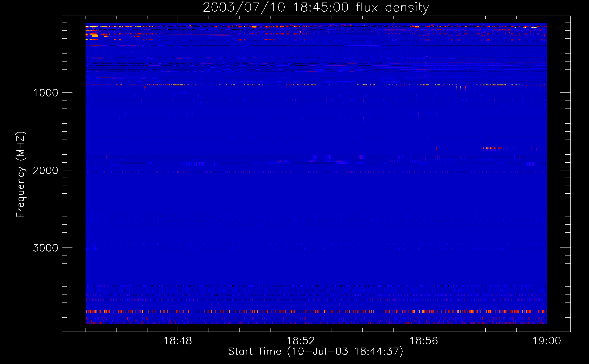
Task: Click the 18:56 time tick label
Action: point(424,341)
